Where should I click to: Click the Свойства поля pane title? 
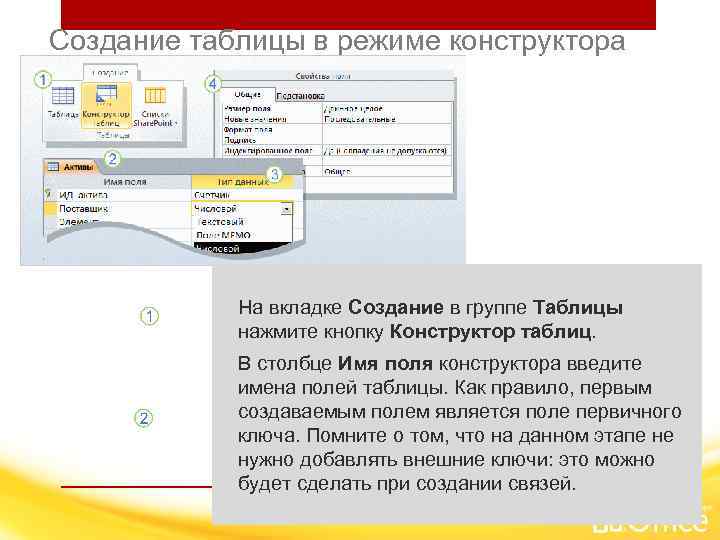pos(323,76)
